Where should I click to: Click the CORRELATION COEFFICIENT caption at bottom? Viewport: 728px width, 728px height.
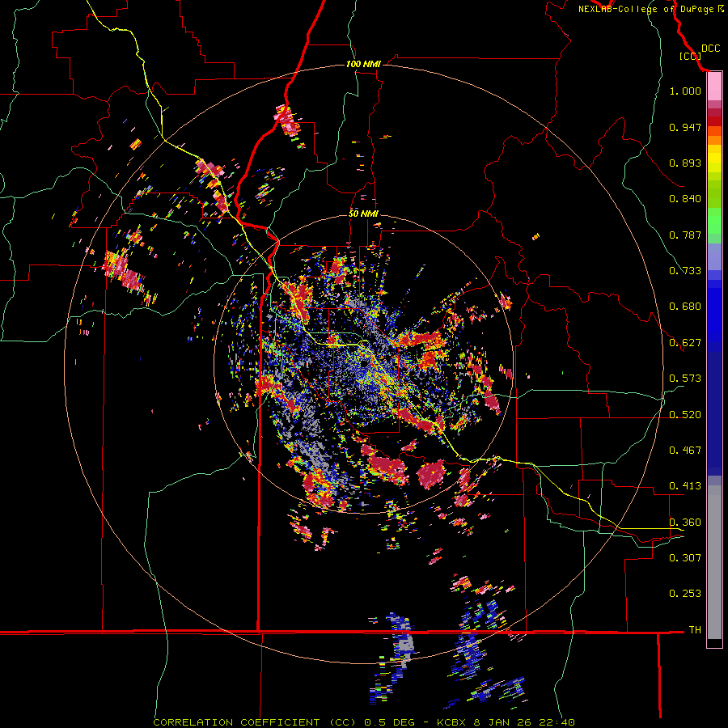pos(364,722)
